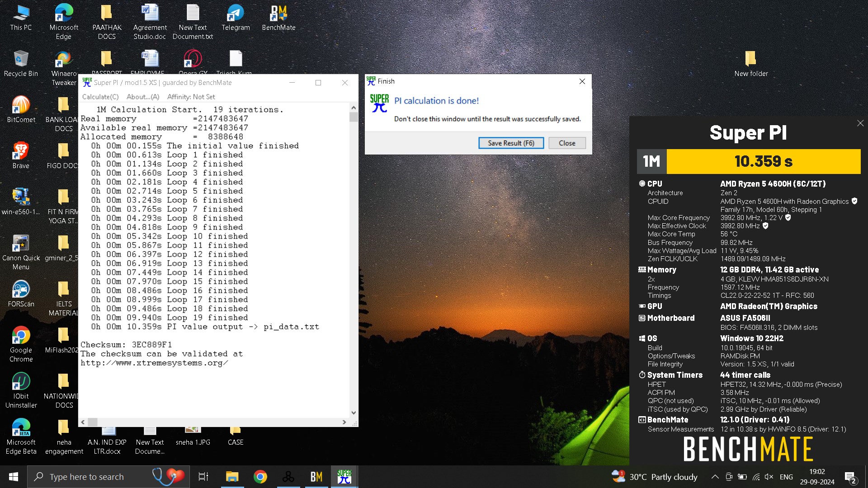Launch FORScan shortcut
Image resolution: width=868 pixels, height=488 pixels.
[21, 294]
